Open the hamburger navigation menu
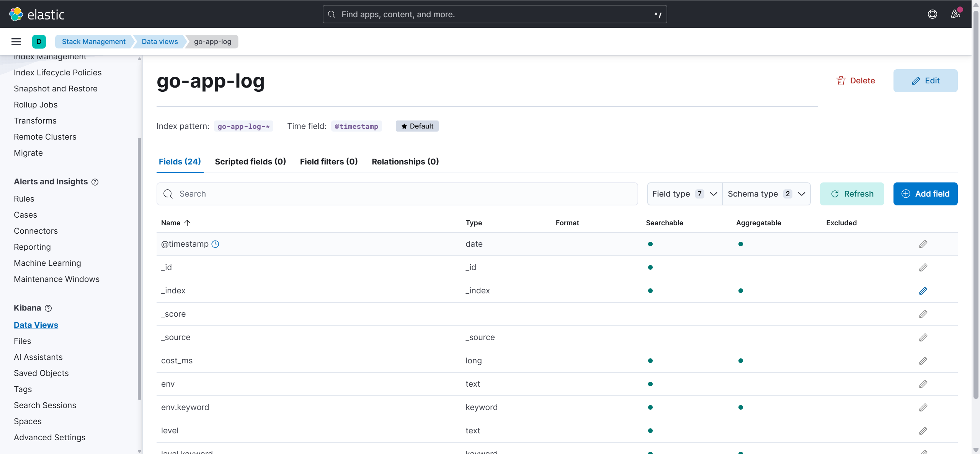This screenshot has height=454, width=980. click(x=16, y=42)
